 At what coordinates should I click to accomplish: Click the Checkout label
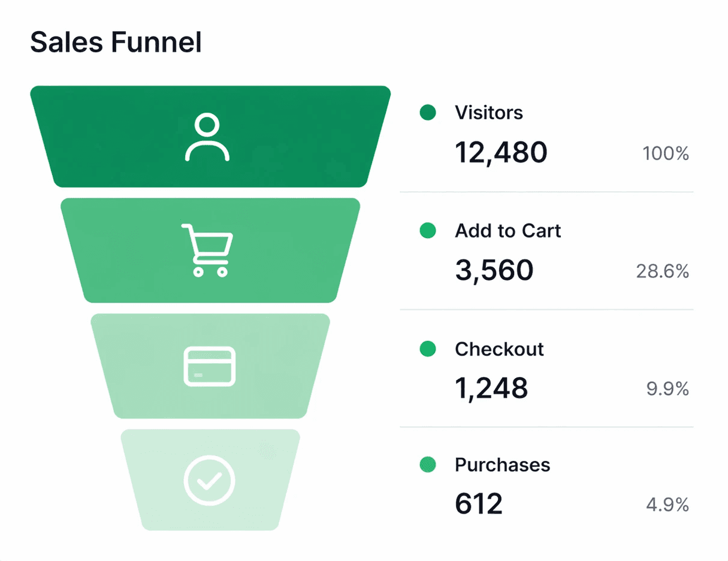coord(500,349)
